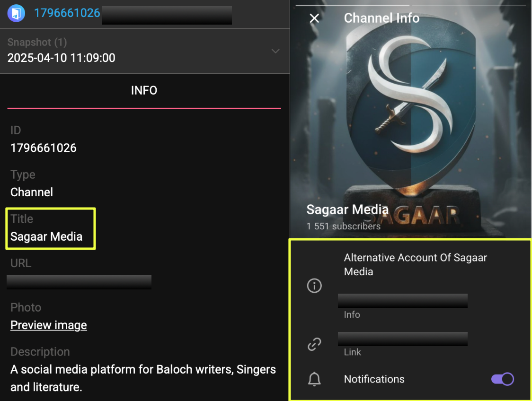This screenshot has width=532, height=401.
Task: Click the blue channel icon in header
Action: click(x=16, y=13)
